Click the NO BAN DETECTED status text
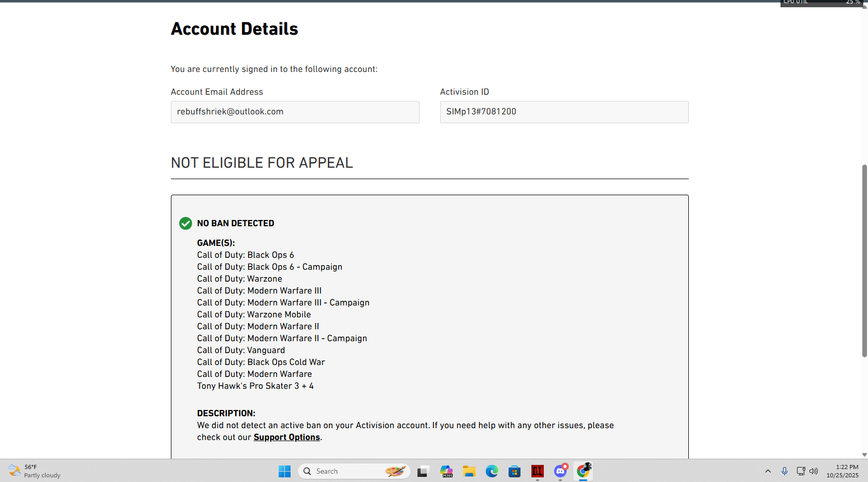The height and width of the screenshot is (482, 868). (236, 223)
